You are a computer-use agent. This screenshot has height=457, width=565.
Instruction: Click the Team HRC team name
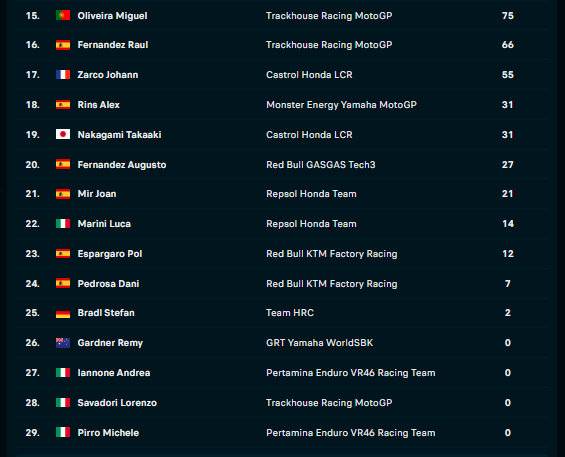[290, 313]
